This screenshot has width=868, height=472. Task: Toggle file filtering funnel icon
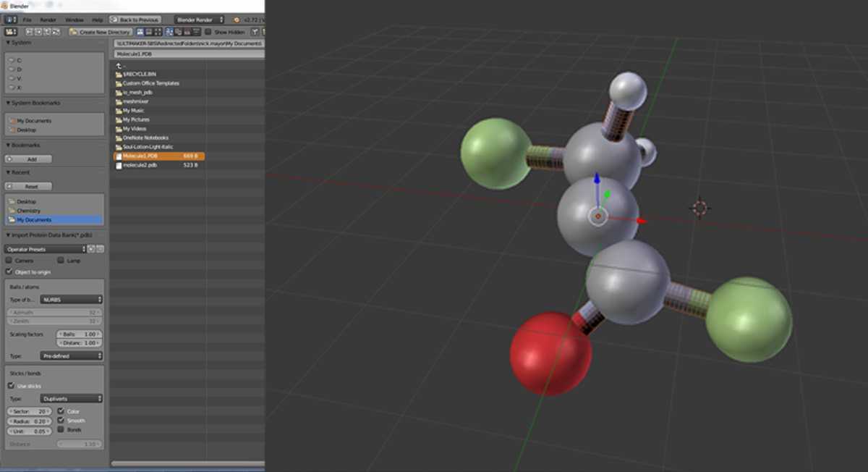click(x=255, y=32)
